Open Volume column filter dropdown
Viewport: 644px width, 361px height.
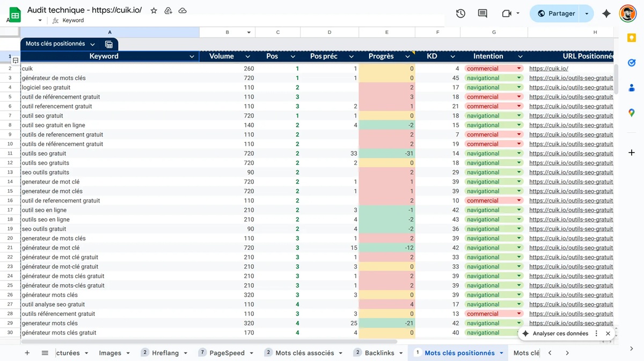248,56
